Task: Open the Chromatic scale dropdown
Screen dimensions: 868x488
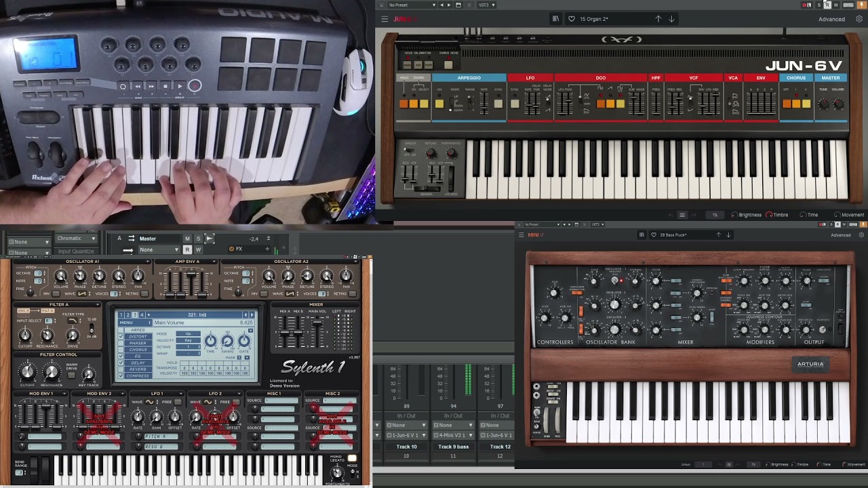Action: 77,239
